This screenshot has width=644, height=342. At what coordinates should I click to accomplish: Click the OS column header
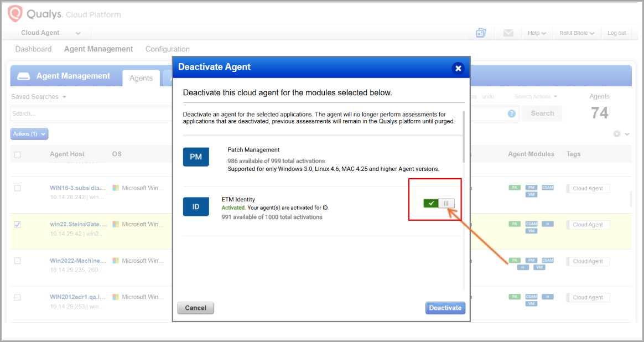(x=117, y=154)
